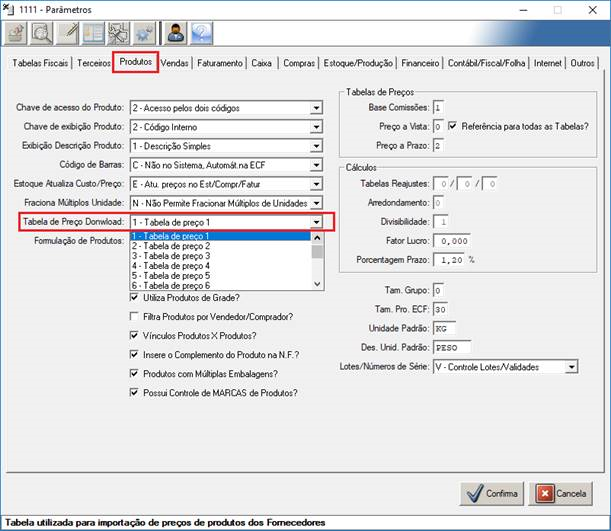The width and height of the screenshot is (611, 531).
Task: Toggle Insere o Complemento do Produto na N.F.
Action: (134, 355)
